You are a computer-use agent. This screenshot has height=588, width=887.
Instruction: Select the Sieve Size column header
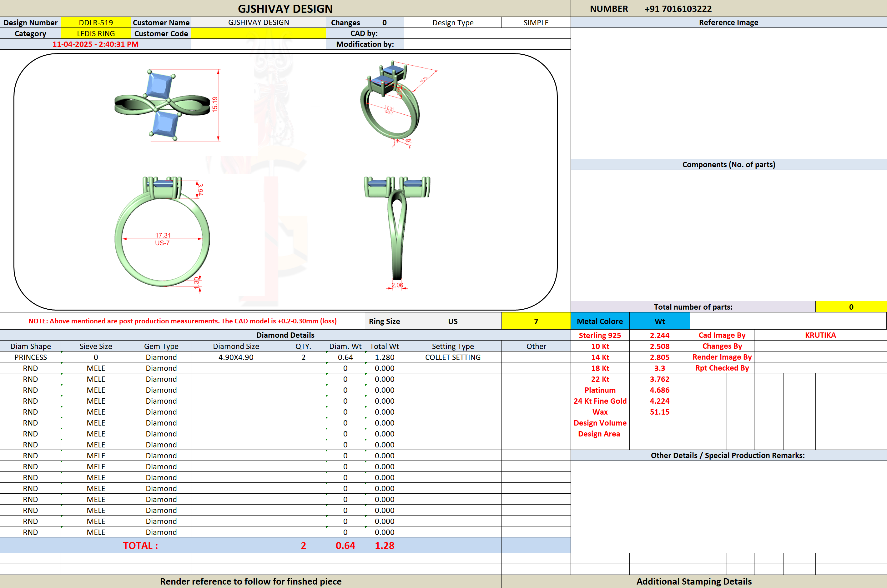96,346
